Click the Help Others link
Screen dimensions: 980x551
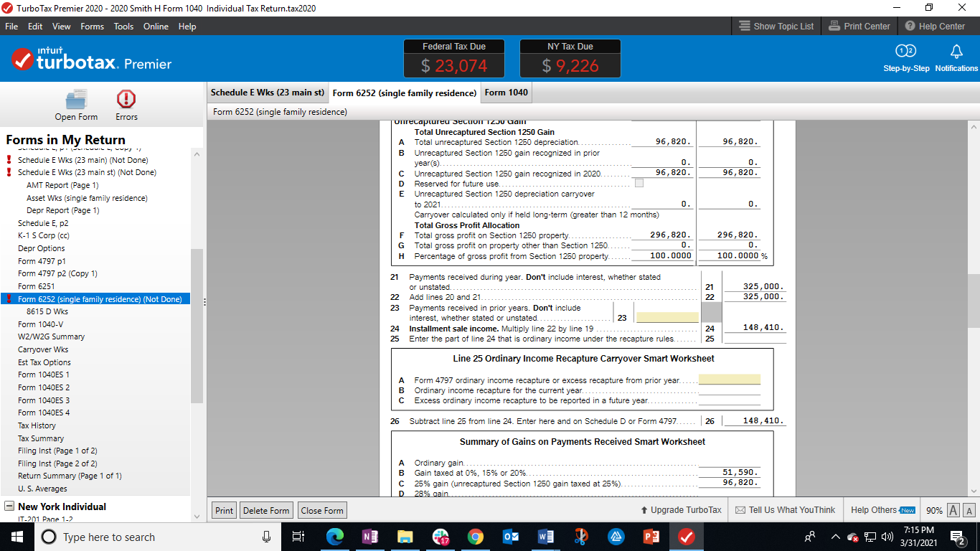click(882, 510)
